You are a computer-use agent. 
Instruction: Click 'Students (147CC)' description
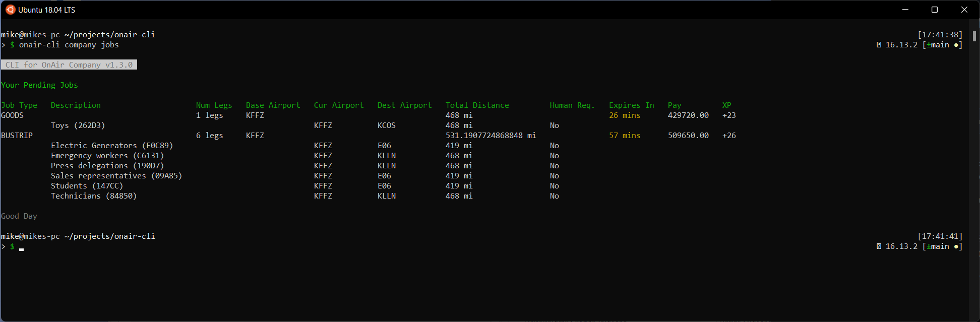click(x=87, y=186)
